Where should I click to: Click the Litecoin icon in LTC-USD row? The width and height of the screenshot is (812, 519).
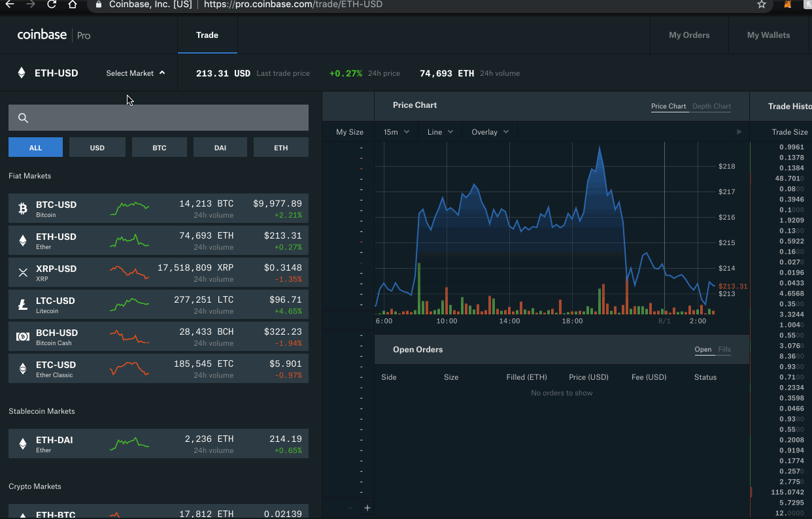(23, 305)
